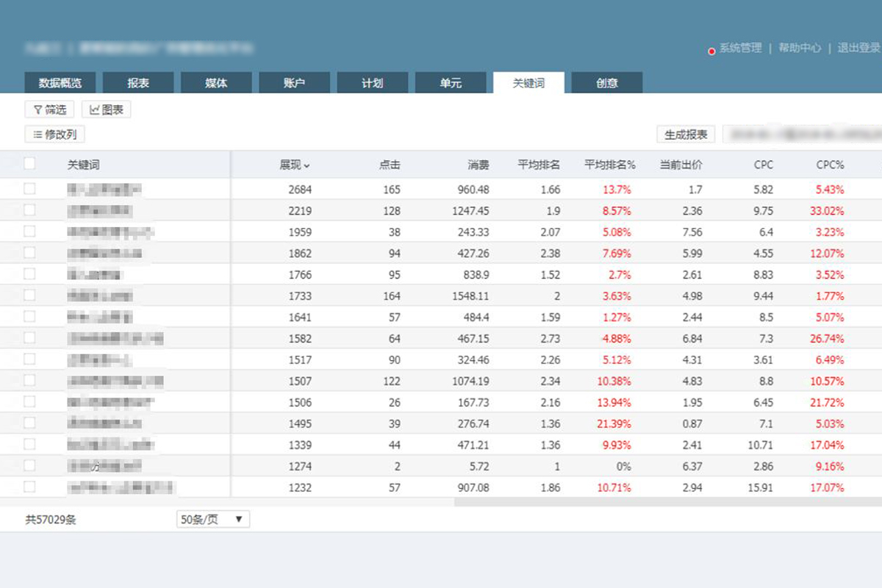This screenshot has width=882, height=588.
Task: Click the 筛选 filter icon button
Action: tap(37, 110)
